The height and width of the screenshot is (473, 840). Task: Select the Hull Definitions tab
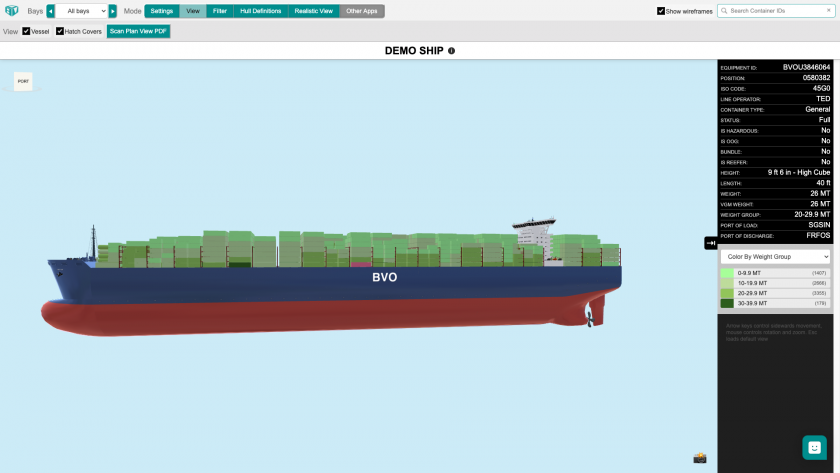tap(261, 11)
